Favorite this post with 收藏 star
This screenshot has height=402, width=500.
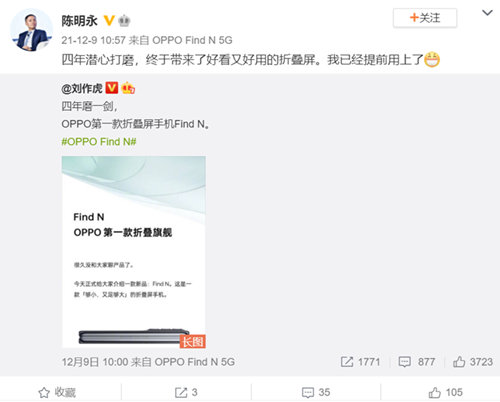[57, 392]
